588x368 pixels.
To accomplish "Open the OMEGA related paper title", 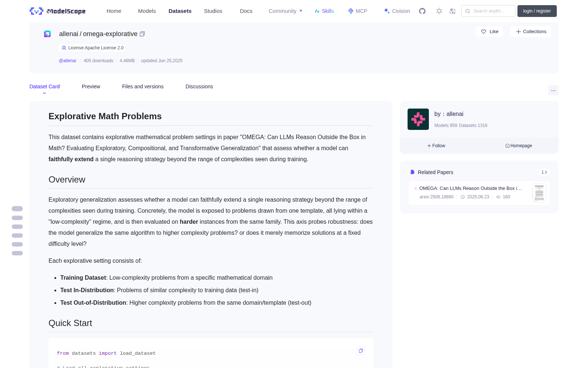I will click(470, 188).
